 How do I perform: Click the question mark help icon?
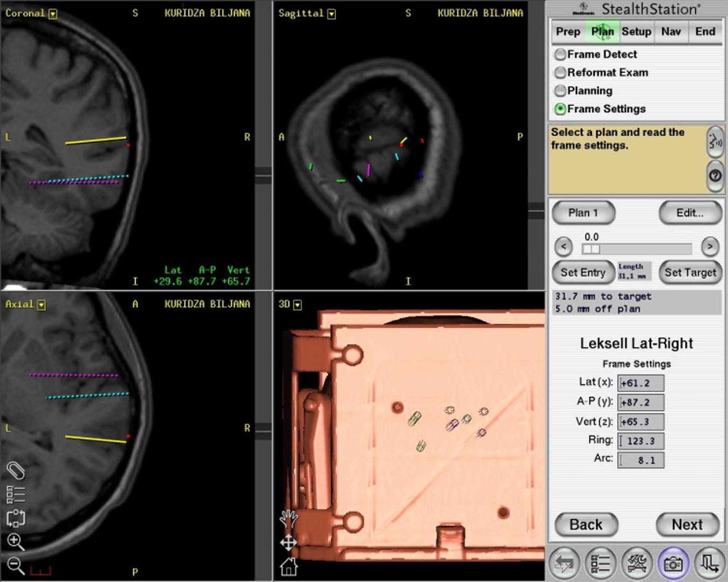pyautogui.click(x=715, y=176)
